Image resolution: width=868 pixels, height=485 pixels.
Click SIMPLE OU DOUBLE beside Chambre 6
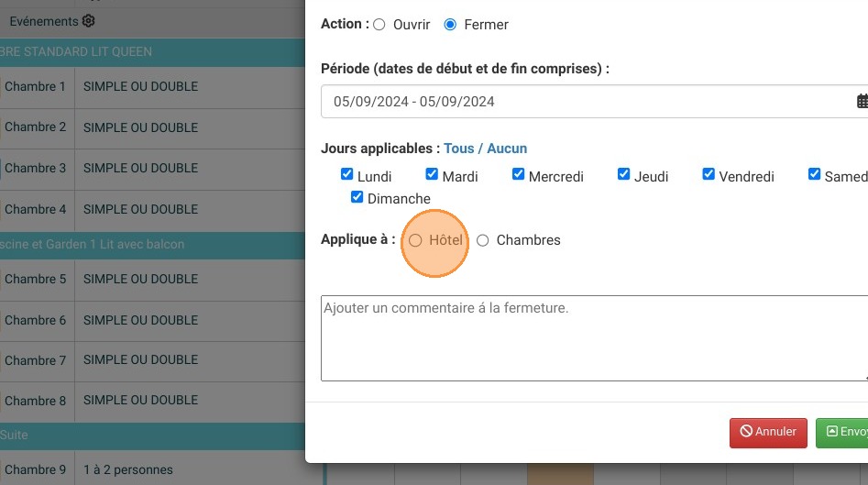pyautogui.click(x=140, y=321)
